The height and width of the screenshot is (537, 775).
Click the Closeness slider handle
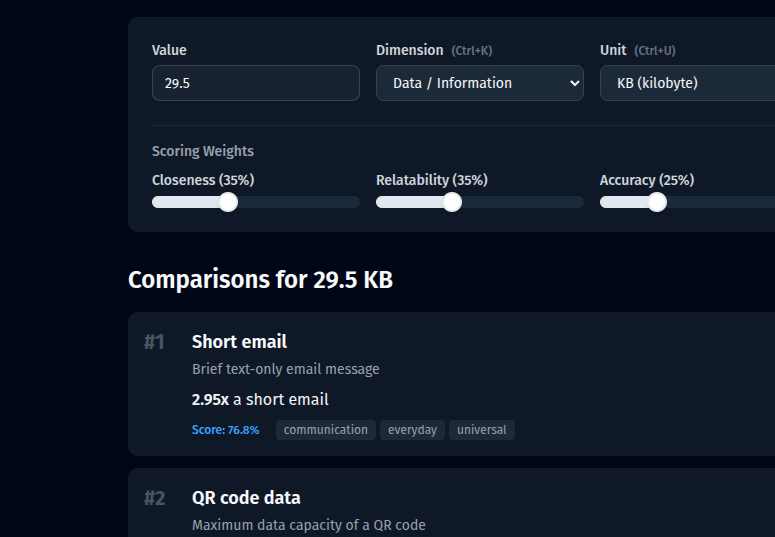pos(228,202)
